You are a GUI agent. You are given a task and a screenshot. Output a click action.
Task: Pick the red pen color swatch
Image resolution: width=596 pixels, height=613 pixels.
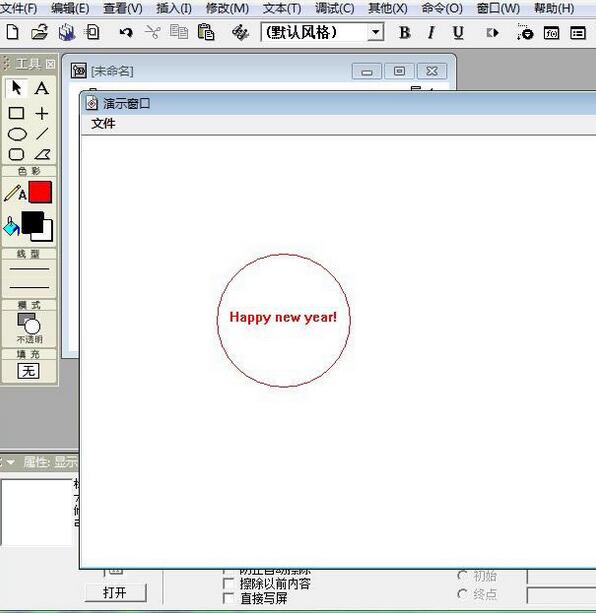click(40, 192)
